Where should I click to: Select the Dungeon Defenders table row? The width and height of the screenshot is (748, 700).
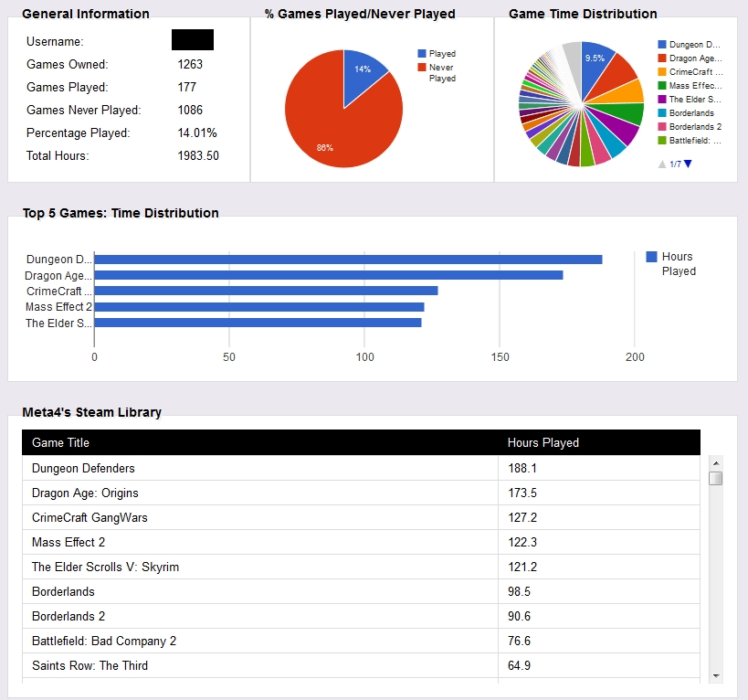tap(361, 468)
